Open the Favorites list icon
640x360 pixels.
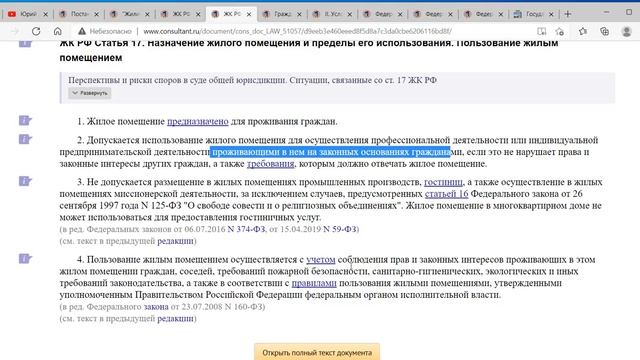click(583, 31)
